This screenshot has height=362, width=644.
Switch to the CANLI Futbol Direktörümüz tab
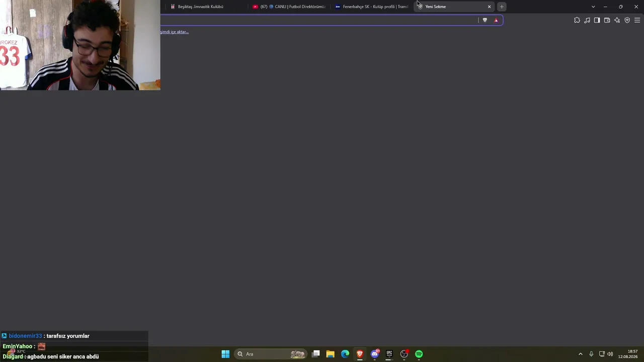[289, 7]
